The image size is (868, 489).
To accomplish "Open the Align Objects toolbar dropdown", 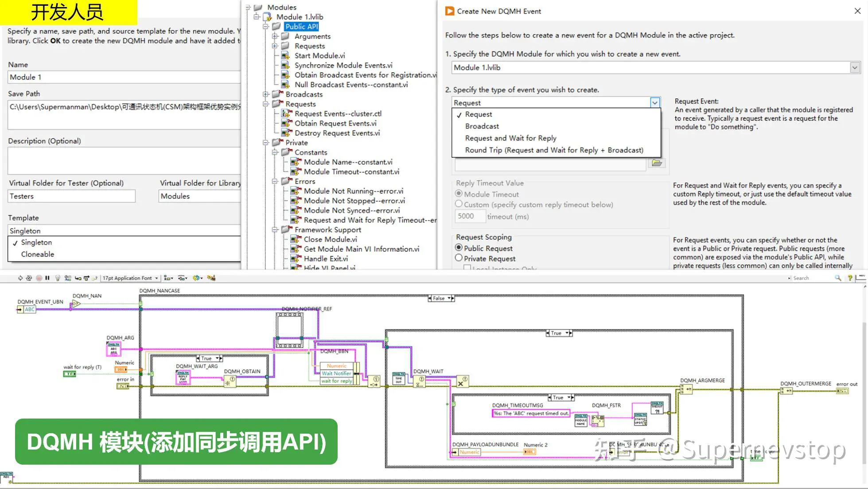I will (x=168, y=278).
